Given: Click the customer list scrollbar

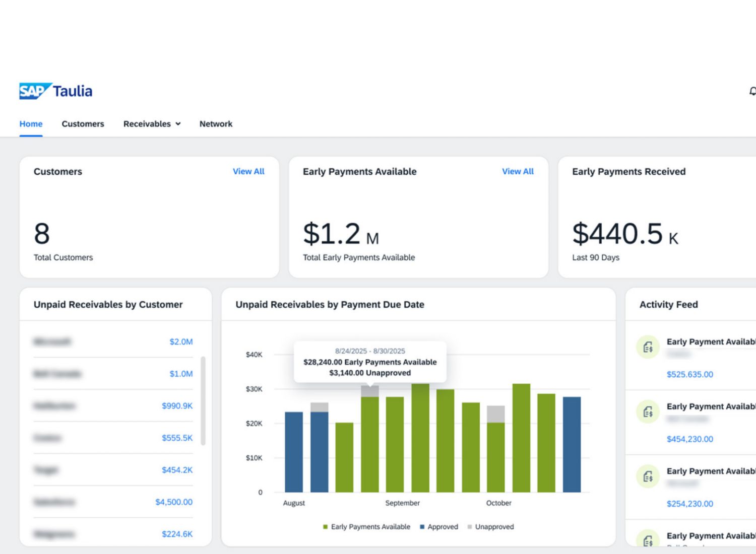Looking at the screenshot, I should [203, 401].
